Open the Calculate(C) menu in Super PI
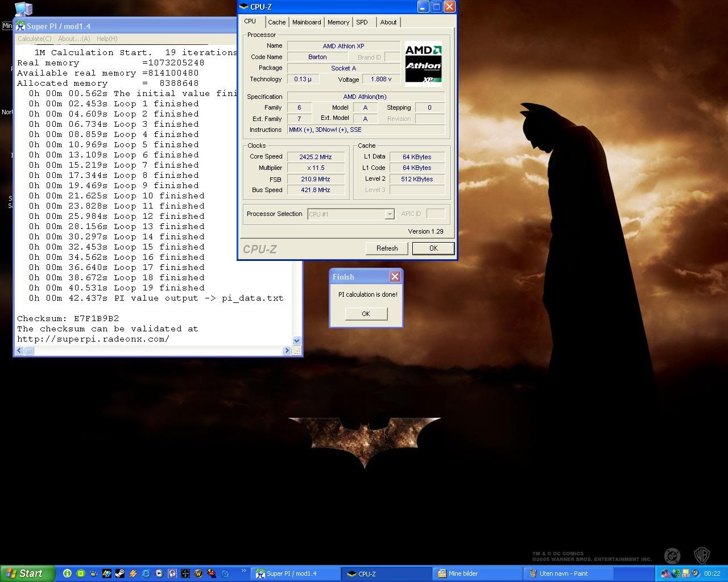Image resolution: width=728 pixels, height=582 pixels. 35,39
